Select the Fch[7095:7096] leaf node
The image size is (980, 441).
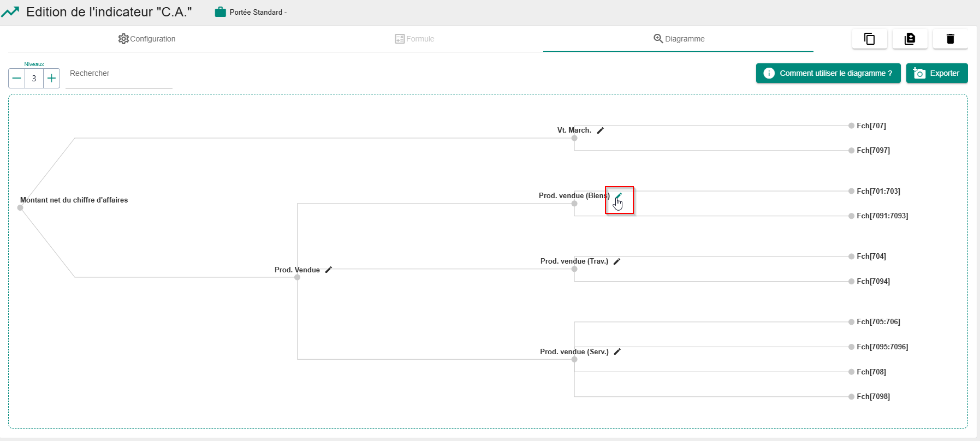(881, 347)
